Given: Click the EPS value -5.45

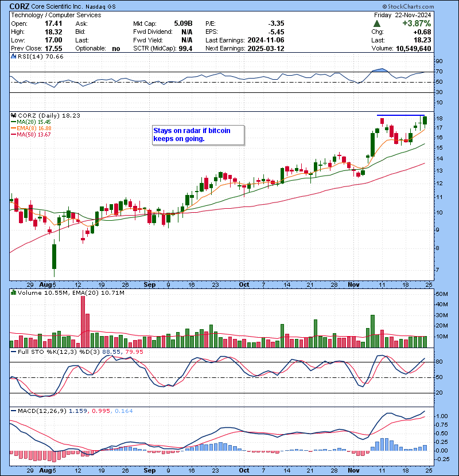Looking at the screenshot, I should click(x=276, y=32).
